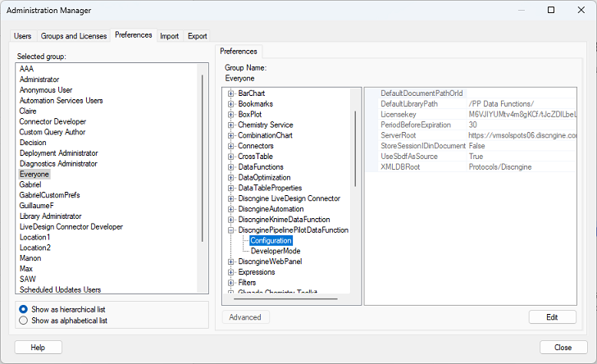Select the Library Administrator group

coord(50,216)
